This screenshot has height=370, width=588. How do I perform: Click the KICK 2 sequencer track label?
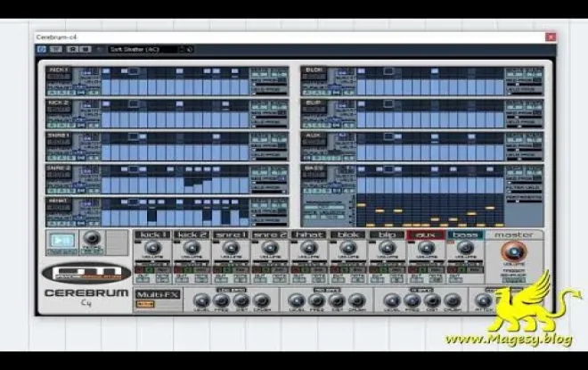[x=58, y=103]
